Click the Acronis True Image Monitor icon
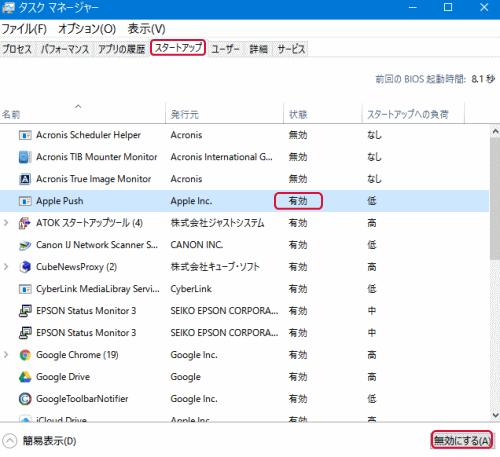500x457 pixels. 25,179
